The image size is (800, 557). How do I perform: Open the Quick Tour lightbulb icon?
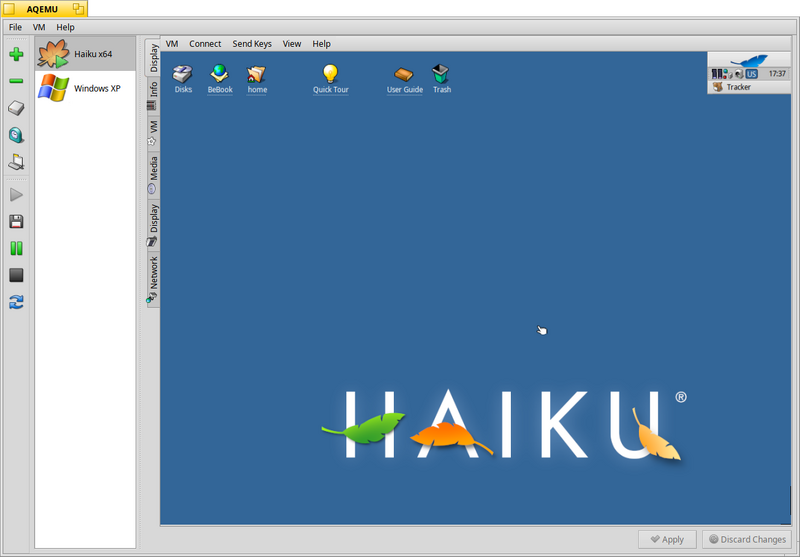tap(331, 79)
